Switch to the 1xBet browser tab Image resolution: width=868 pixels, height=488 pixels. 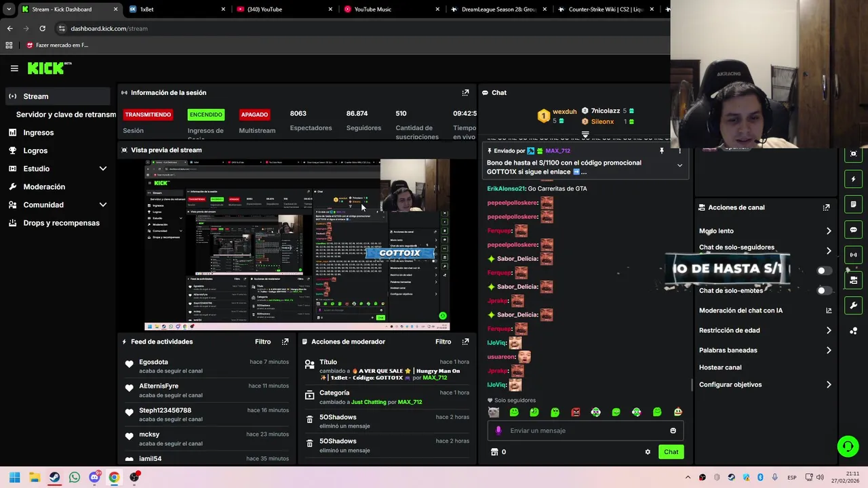[176, 9]
